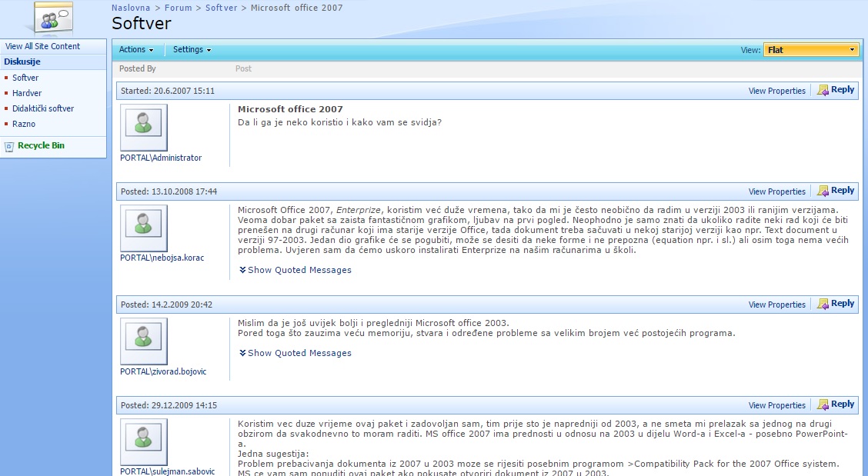Reply to zivorad.bojovic's post
This screenshot has width=868, height=476.
coord(843,303)
